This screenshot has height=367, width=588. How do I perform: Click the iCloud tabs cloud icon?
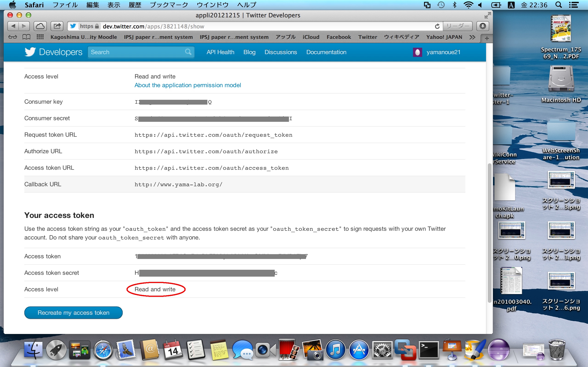(x=40, y=26)
